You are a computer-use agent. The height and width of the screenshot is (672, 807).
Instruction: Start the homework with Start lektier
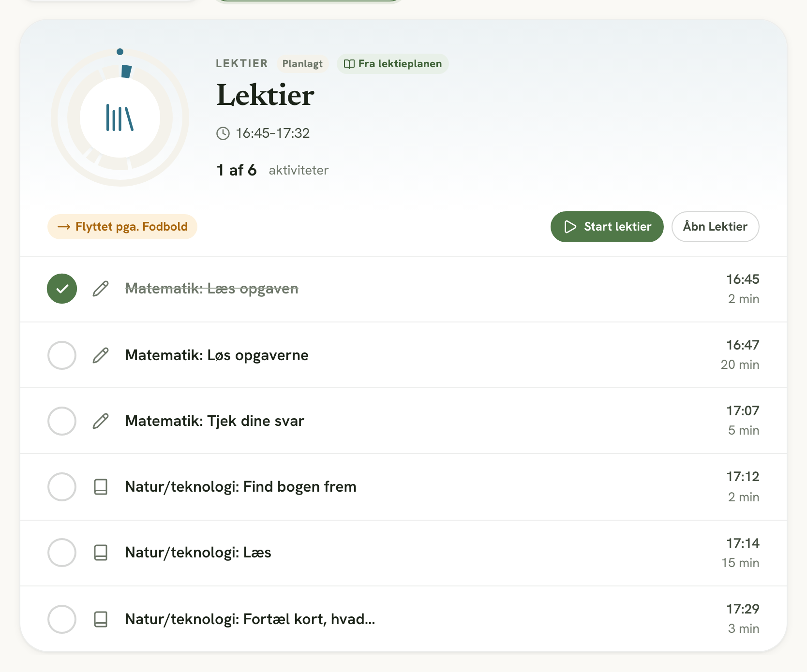click(x=607, y=227)
